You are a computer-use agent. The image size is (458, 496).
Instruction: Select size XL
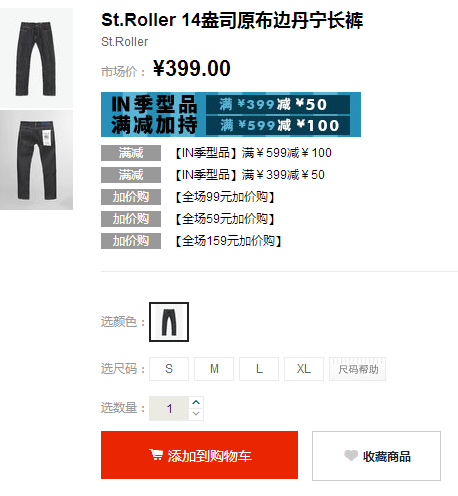[304, 369]
